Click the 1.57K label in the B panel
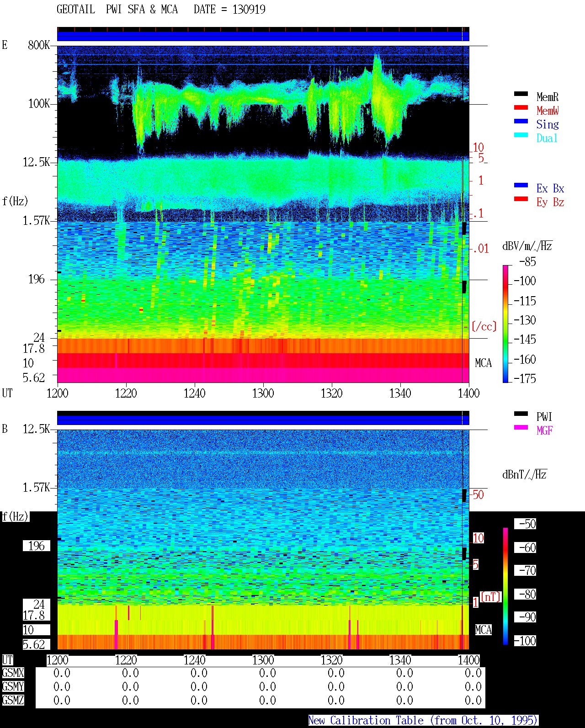This screenshot has height=728, width=585. 37,488
